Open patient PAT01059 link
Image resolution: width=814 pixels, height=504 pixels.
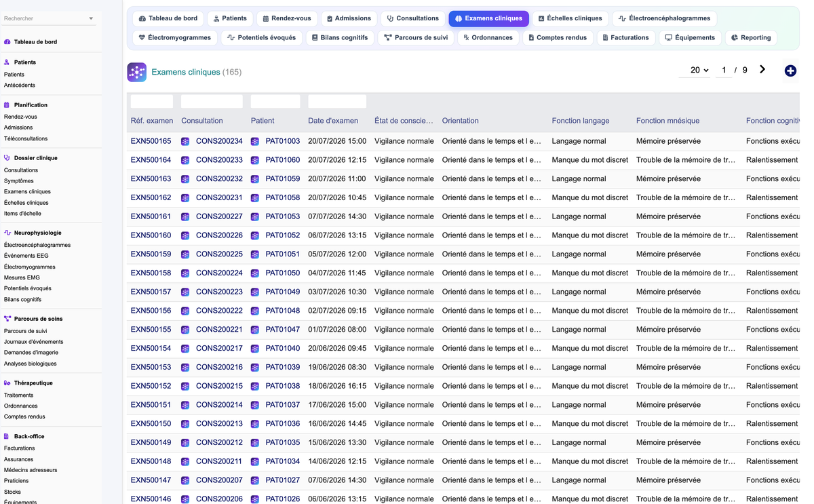[x=282, y=179]
